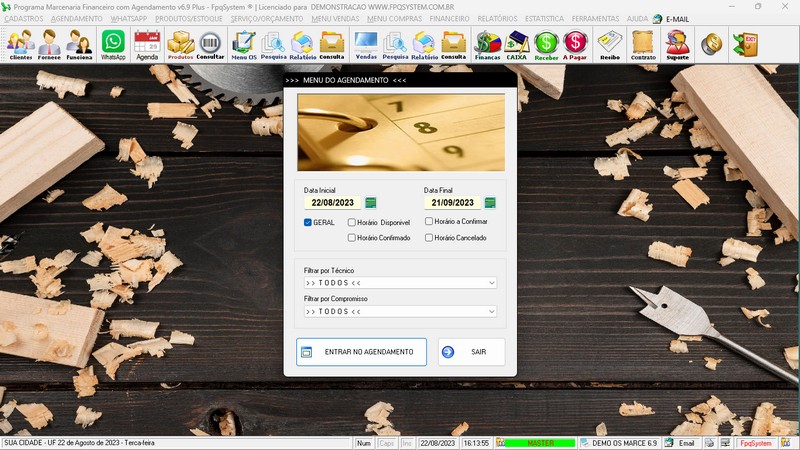Viewport: 800px width, 450px height.
Task: Open the FINANCEIRO menu
Action: pyautogui.click(x=449, y=19)
